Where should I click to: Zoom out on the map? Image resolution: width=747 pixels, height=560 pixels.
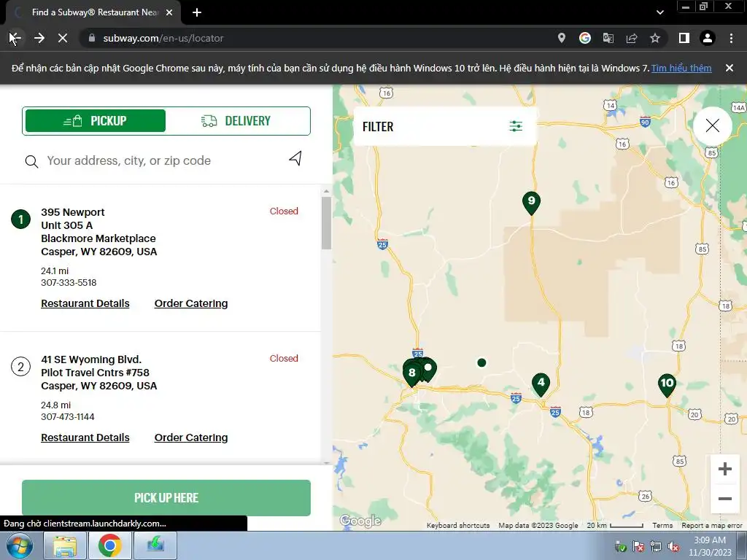click(724, 499)
